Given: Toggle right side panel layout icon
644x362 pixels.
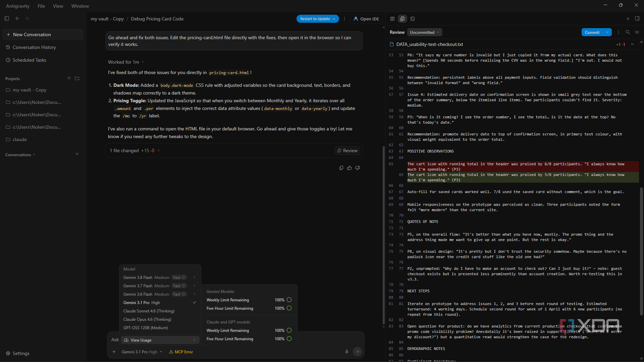Looking at the screenshot, I should tap(637, 19).
